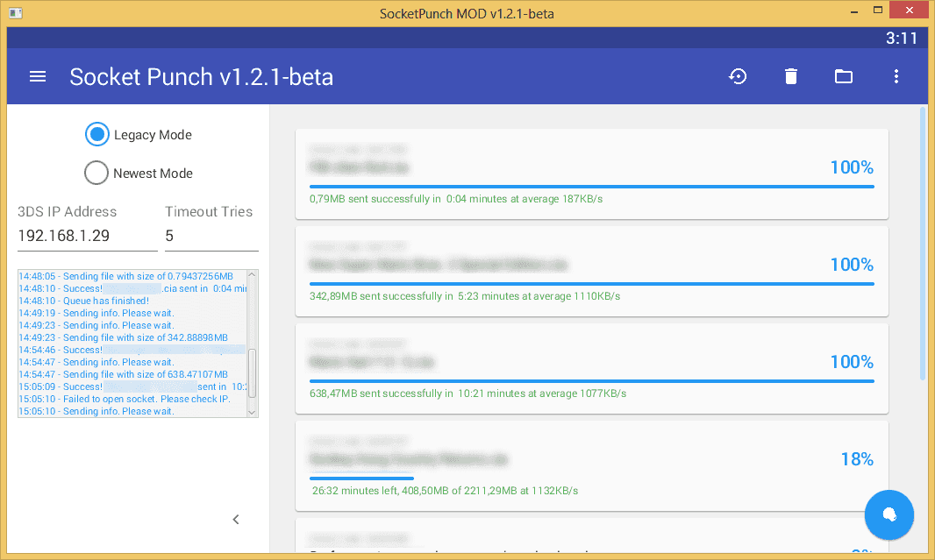Click the app icon in title bar

coord(16,12)
